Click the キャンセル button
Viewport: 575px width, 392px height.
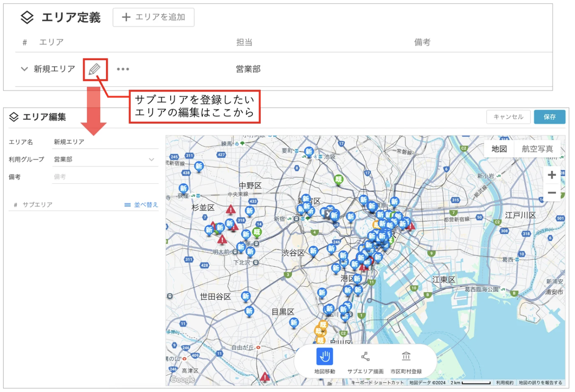pyautogui.click(x=508, y=117)
